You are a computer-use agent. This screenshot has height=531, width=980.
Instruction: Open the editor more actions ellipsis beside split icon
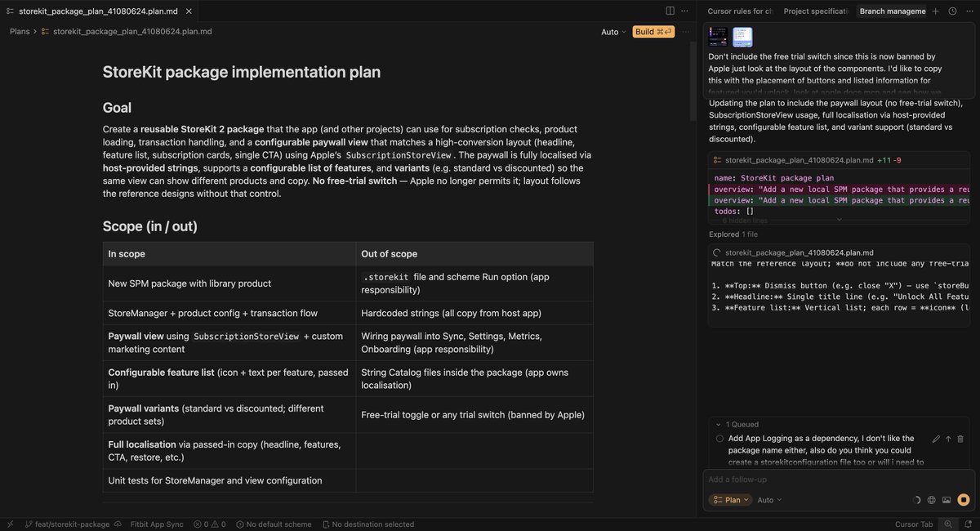(685, 11)
